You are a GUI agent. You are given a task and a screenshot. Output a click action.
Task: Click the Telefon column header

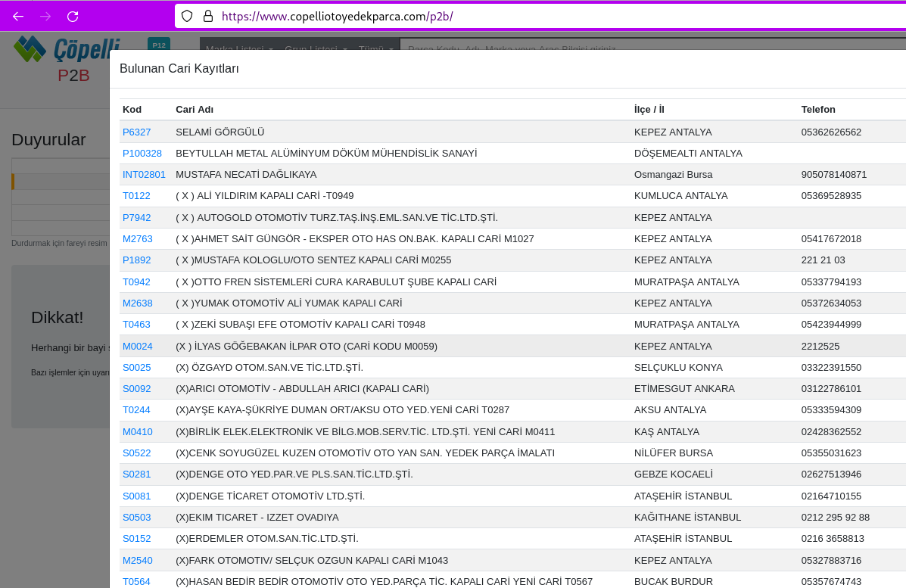[x=818, y=109]
